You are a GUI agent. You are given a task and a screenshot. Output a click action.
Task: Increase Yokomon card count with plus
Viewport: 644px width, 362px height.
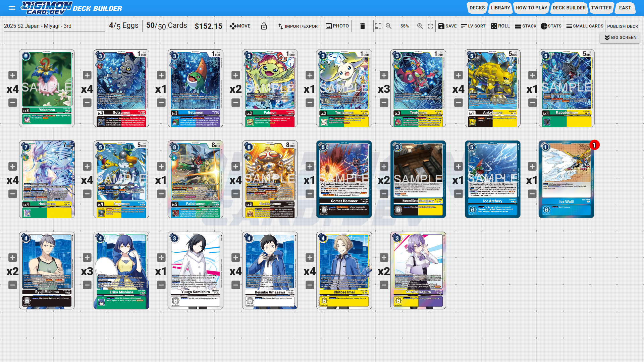13,75
